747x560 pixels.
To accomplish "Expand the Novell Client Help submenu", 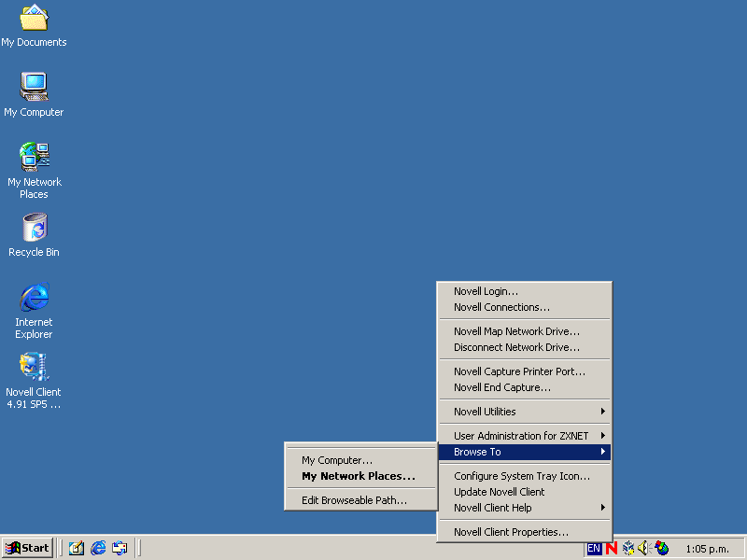I will [525, 508].
